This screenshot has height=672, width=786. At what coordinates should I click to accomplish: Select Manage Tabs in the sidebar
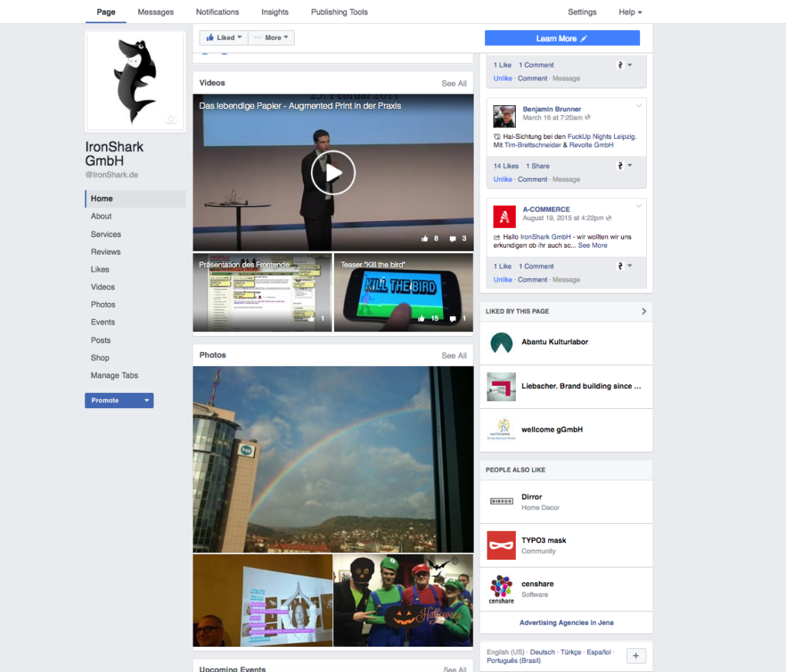(114, 375)
